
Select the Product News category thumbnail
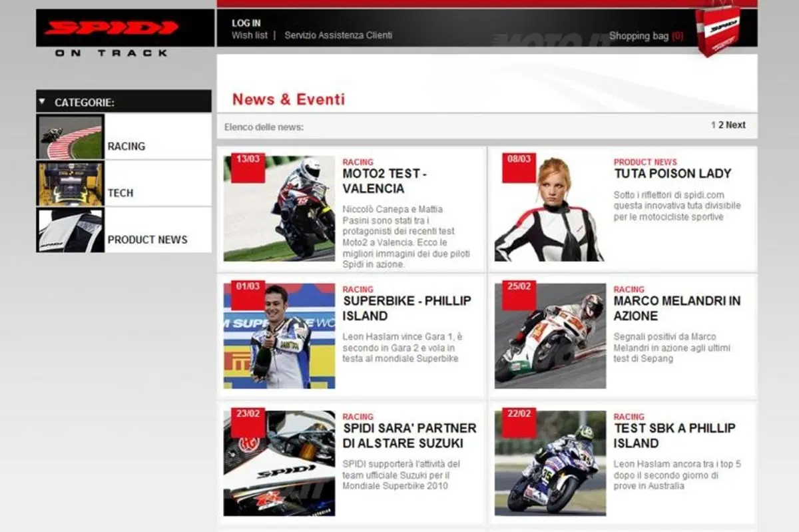coord(71,230)
